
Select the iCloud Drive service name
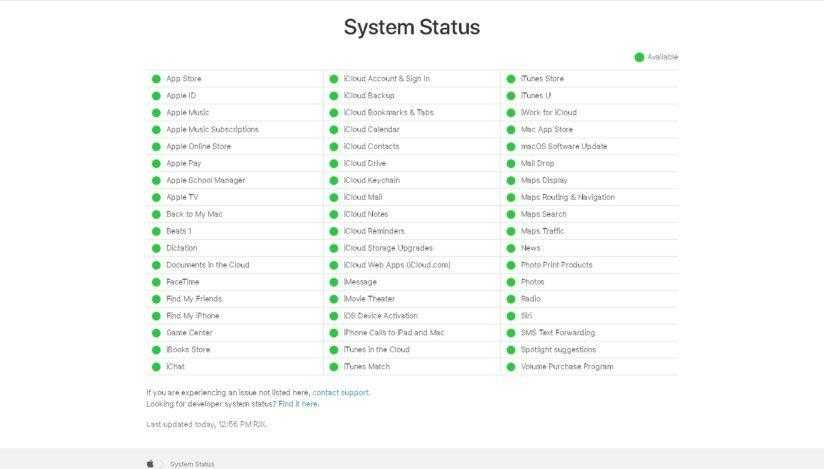[x=364, y=163]
